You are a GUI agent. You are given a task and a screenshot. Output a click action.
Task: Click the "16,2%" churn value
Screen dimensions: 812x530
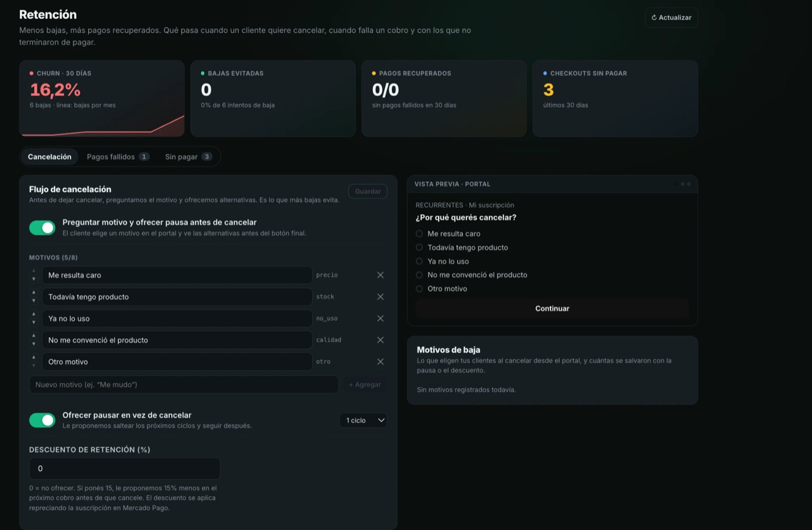pos(55,90)
